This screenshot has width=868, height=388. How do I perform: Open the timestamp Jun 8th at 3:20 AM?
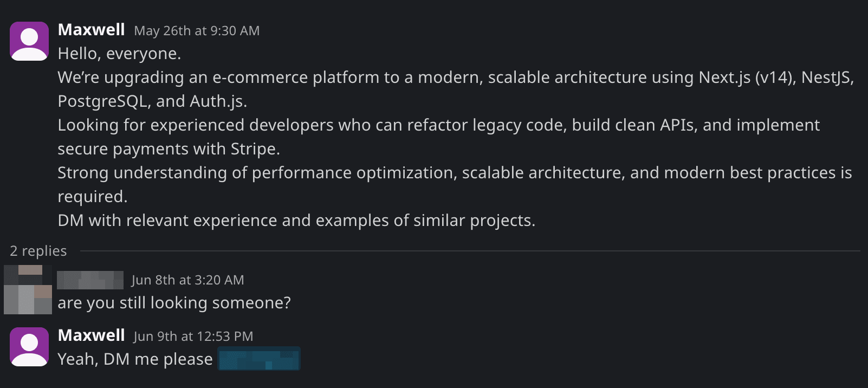188,280
